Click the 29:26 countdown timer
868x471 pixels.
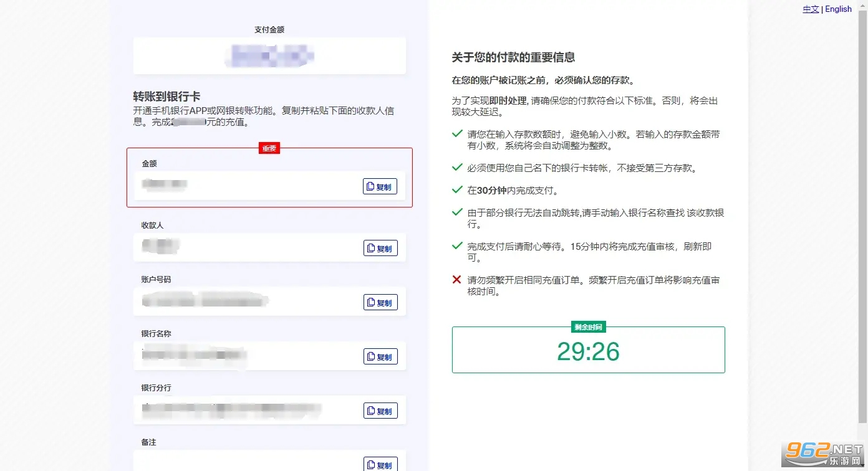(588, 352)
